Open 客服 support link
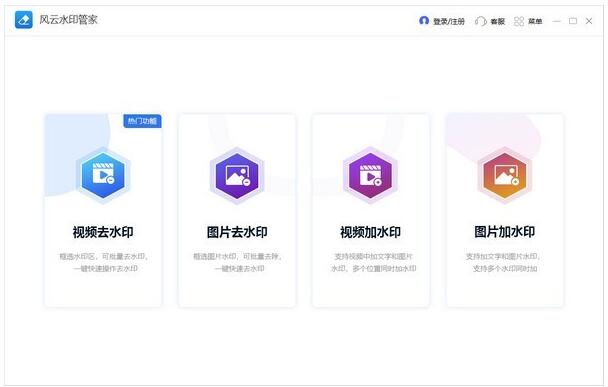The height and width of the screenshot is (387, 608). point(497,21)
